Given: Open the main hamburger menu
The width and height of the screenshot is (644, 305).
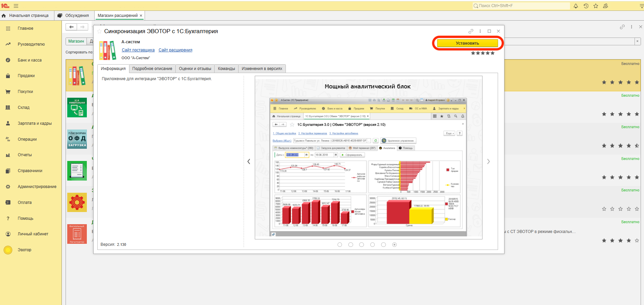Looking at the screenshot, I should click(16, 6).
